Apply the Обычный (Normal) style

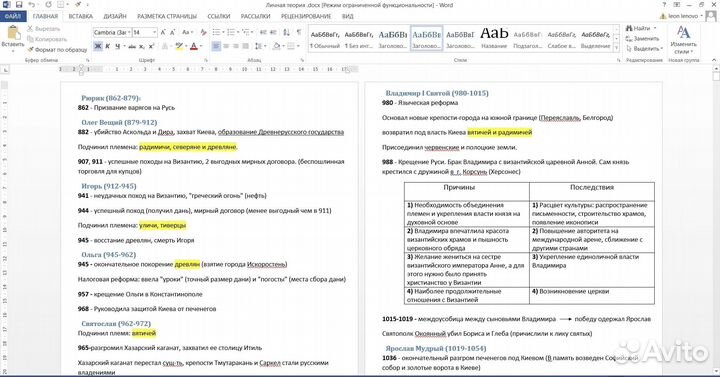pyautogui.click(x=325, y=39)
